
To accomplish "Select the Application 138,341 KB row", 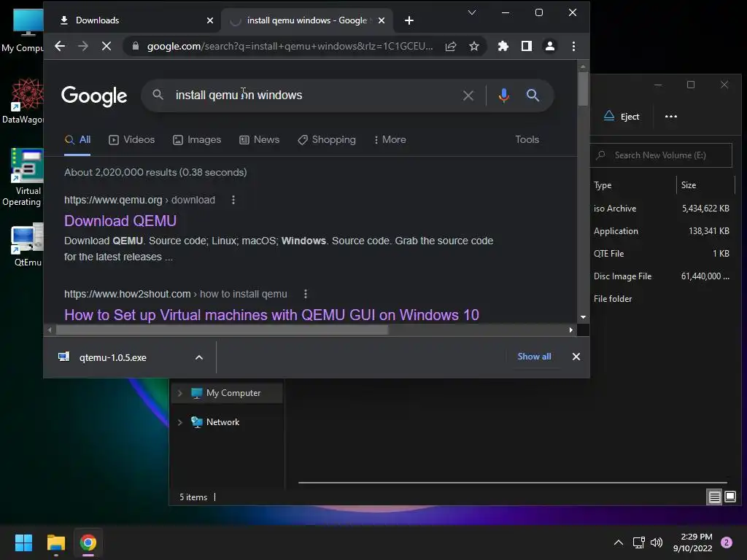I will point(662,231).
